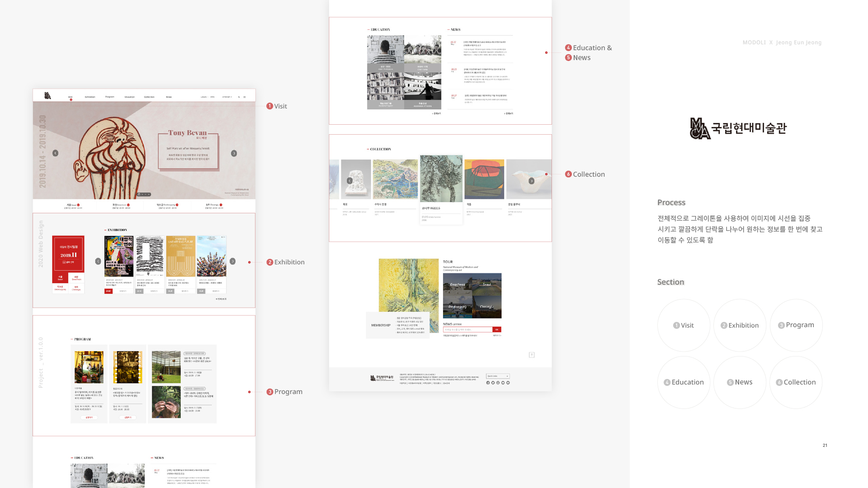This screenshot has width=868, height=488.
Task: Select Education in the navigation menu
Action: (x=130, y=97)
